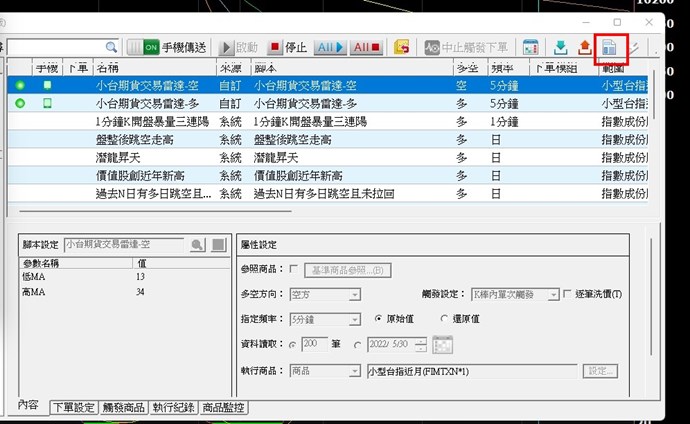
Task: Select the 還原值 radio button
Action: click(x=444, y=320)
